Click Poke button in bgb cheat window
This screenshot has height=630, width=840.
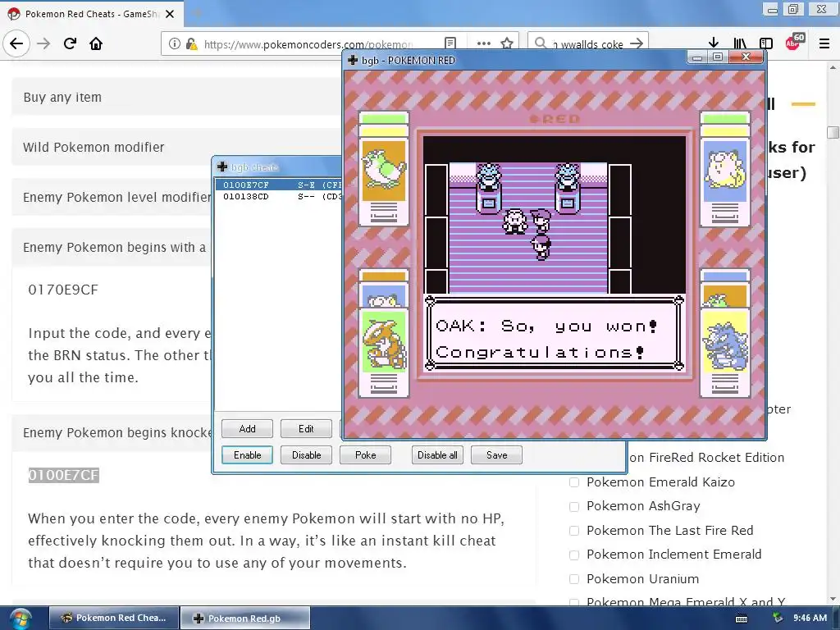[365, 454]
